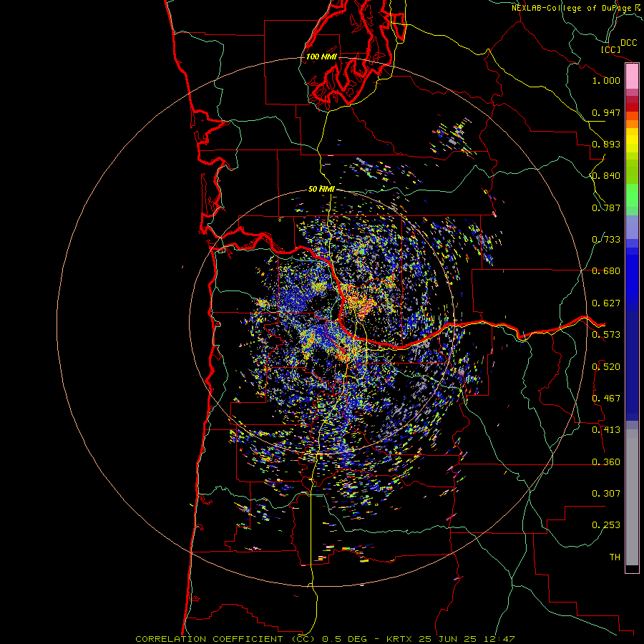Click the 0.413 scale value
Viewport: 644px width, 644px height.
[x=606, y=430]
